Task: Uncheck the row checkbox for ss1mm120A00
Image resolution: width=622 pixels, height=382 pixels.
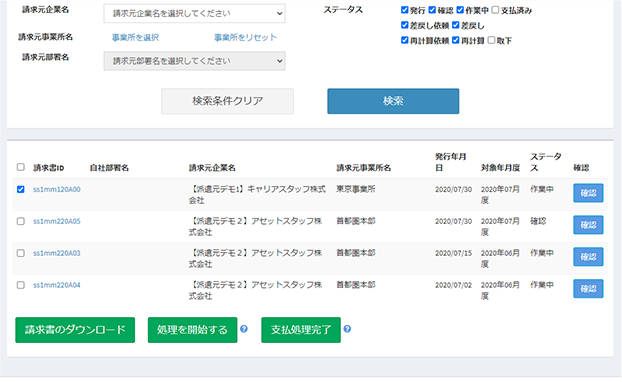Action: pos(21,189)
